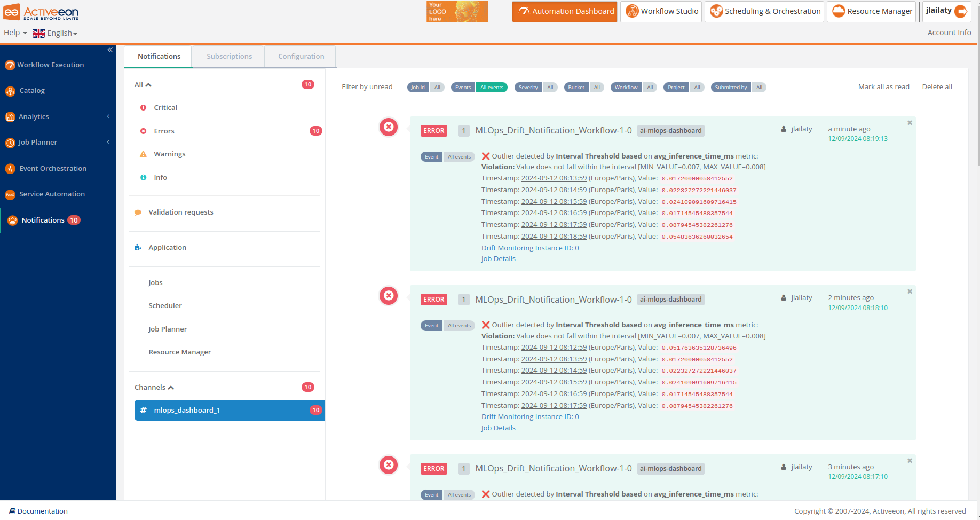Viewport: 980px width, 520px height.
Task: Open Job Details in first notification
Action: coord(498,259)
